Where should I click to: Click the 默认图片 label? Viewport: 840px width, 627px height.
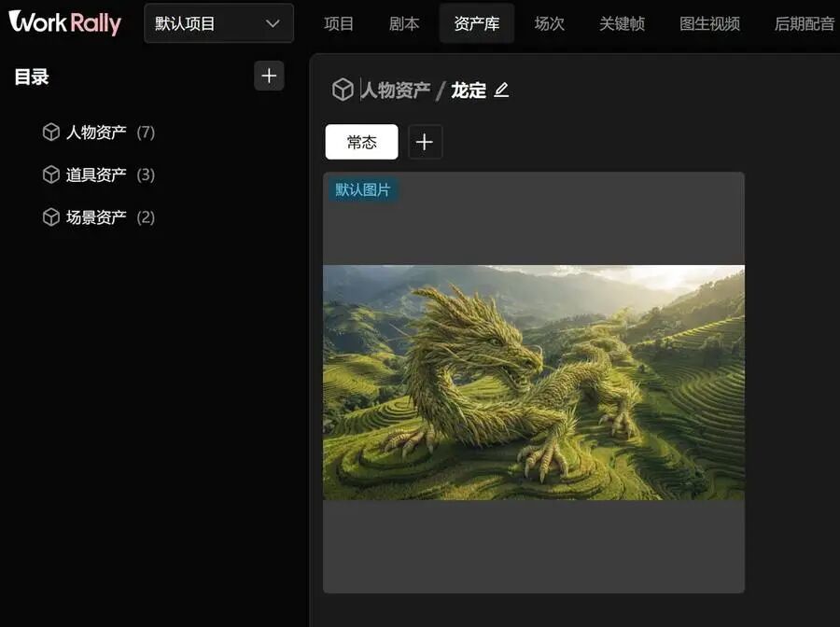click(x=363, y=189)
